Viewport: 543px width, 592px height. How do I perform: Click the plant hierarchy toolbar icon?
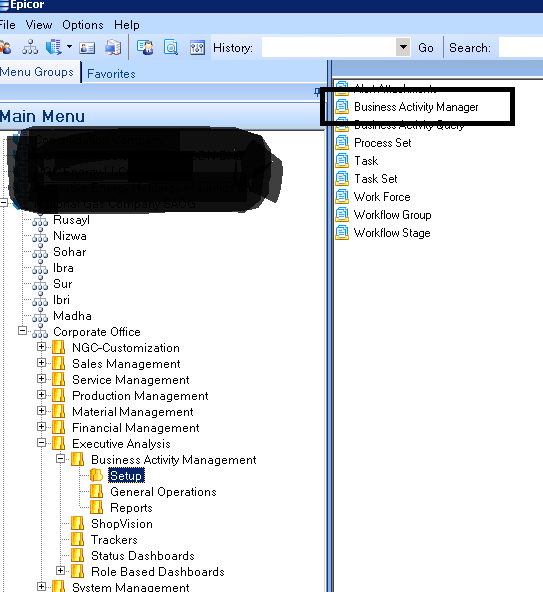click(30, 48)
